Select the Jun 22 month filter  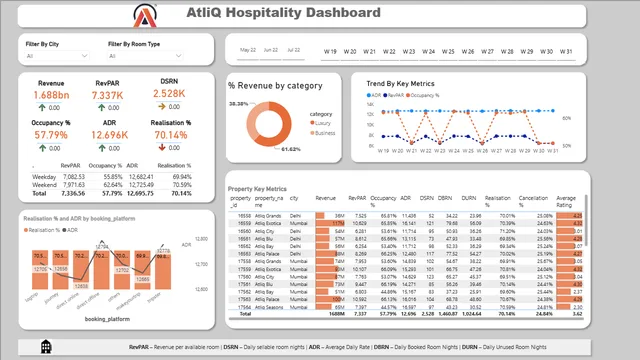271,50
